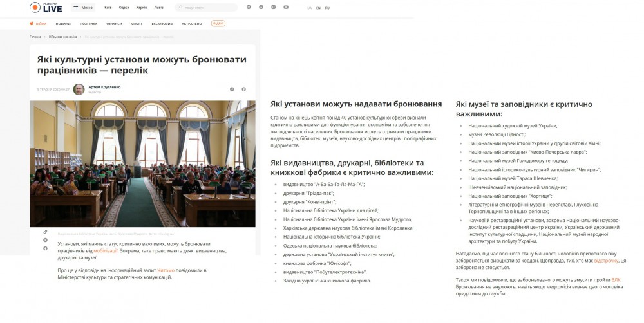Screen dimensions: 644x323
Task: Click the search news input field
Action: pos(206,8)
